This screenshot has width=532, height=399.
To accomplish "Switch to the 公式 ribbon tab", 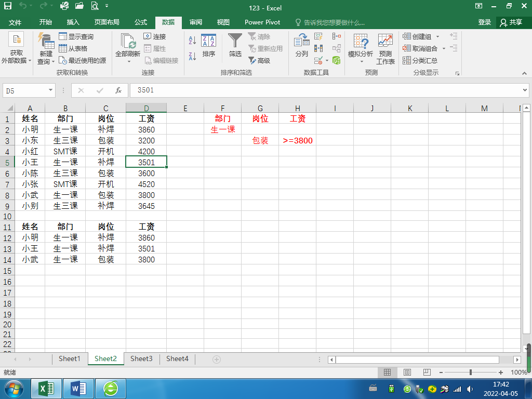I will click(x=140, y=22).
